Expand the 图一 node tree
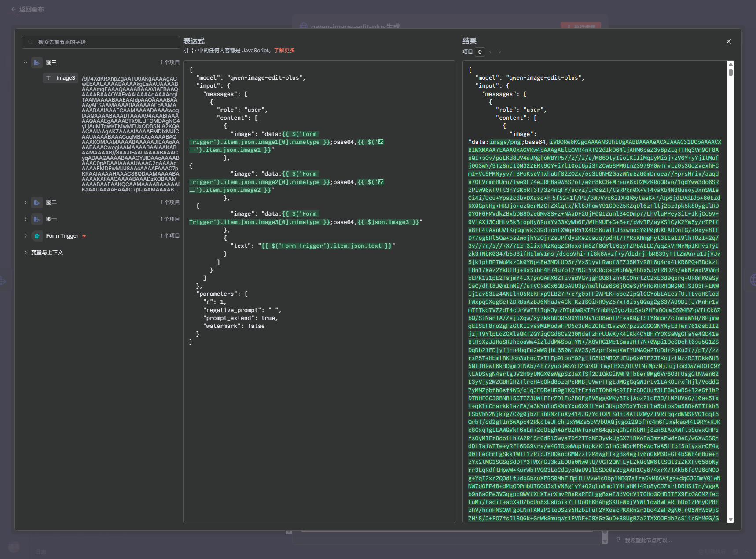This screenshot has height=559, width=756. 26,219
